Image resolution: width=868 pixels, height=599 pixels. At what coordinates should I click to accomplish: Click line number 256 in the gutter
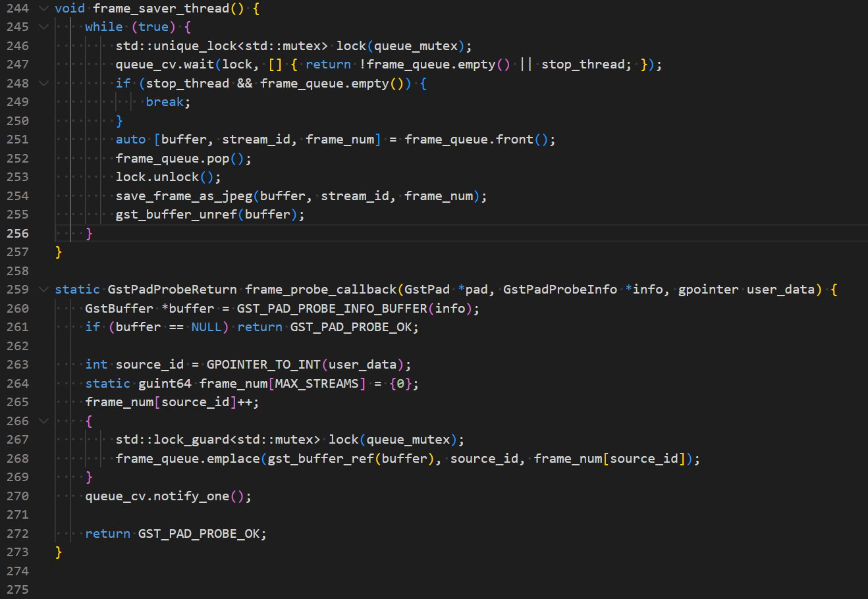pos(18,234)
